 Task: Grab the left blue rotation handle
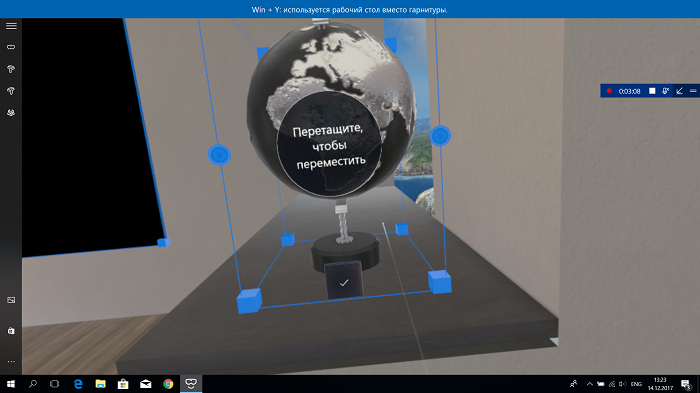point(219,155)
